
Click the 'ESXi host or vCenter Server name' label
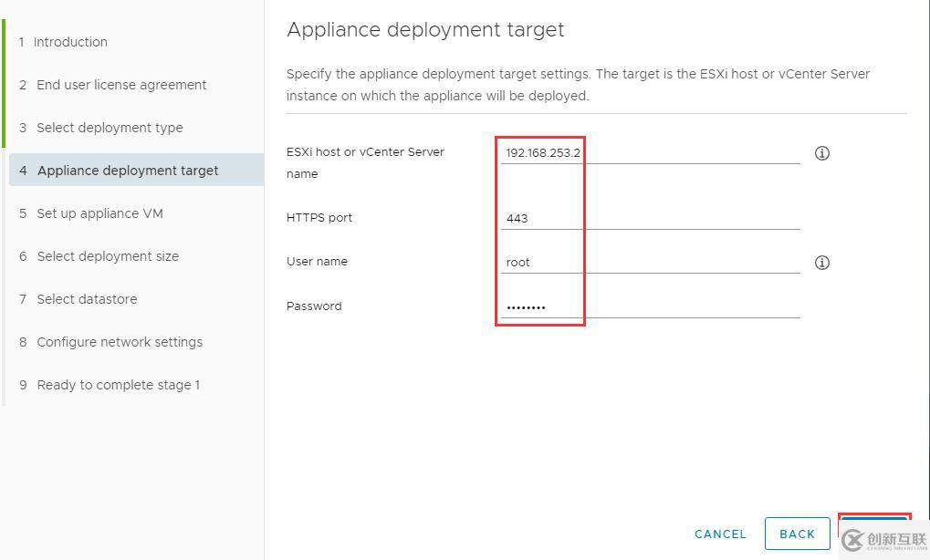point(365,162)
